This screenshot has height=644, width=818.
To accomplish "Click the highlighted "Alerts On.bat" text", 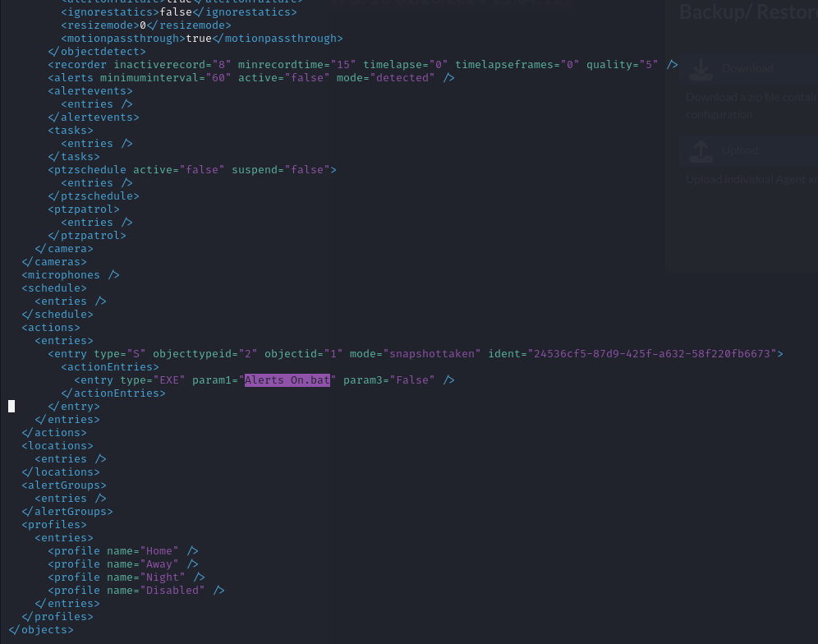I will (287, 380).
